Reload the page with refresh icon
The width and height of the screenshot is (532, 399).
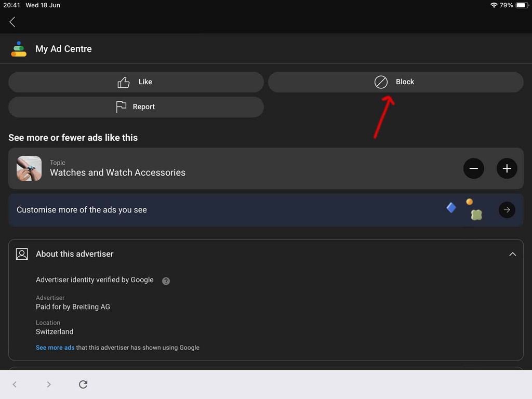[83, 384]
